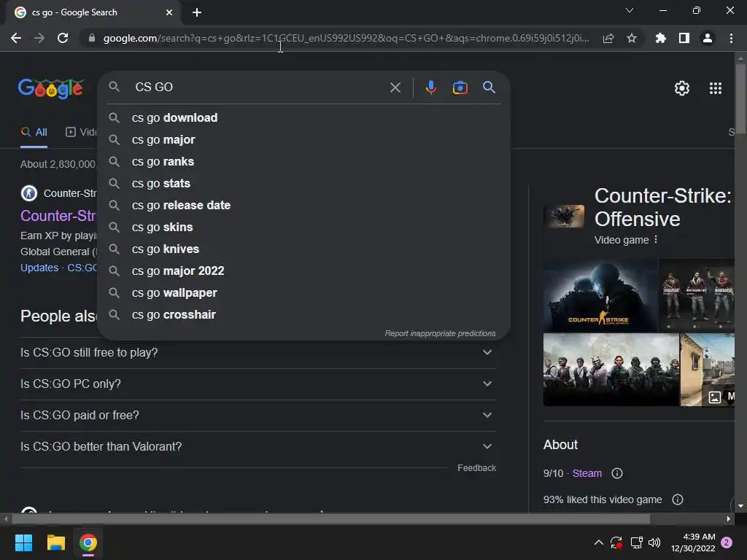Click the Google holiday logo
The width and height of the screenshot is (747, 560).
coord(51,88)
